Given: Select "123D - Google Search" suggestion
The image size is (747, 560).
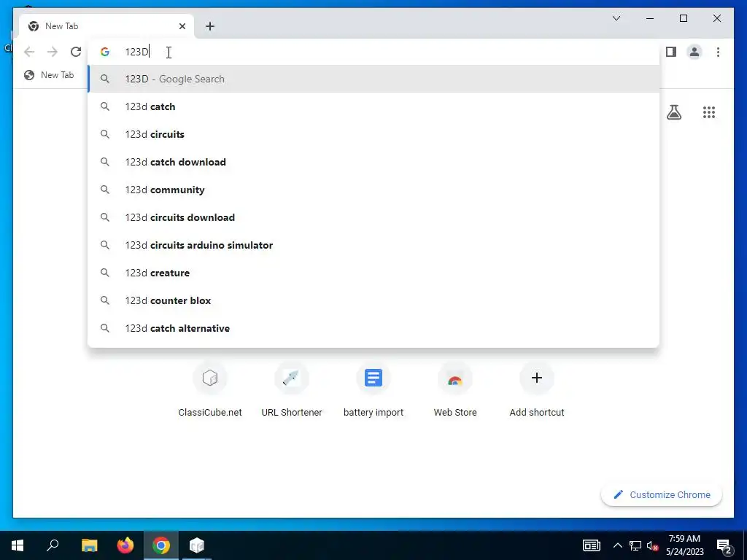Looking at the screenshot, I should 374,79.
